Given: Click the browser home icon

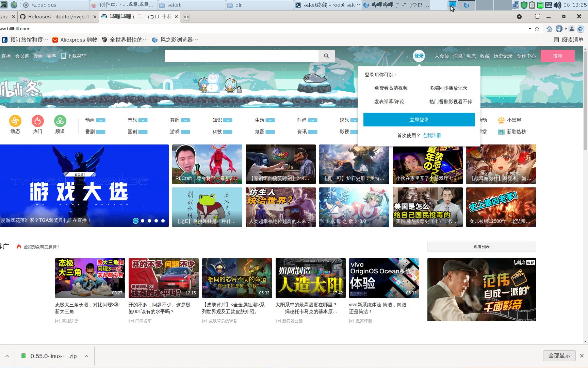Looking at the screenshot, I should pyautogui.click(x=549, y=29).
